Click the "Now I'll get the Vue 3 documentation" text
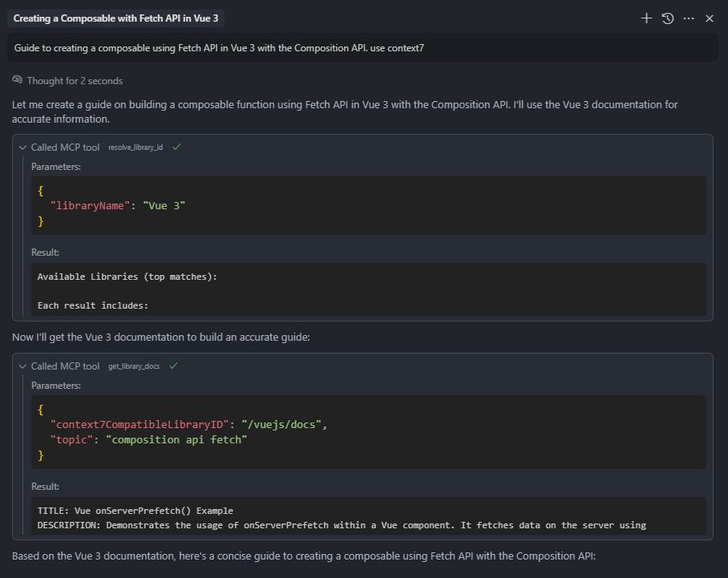Viewport: 728px width, 578px height. (160, 337)
